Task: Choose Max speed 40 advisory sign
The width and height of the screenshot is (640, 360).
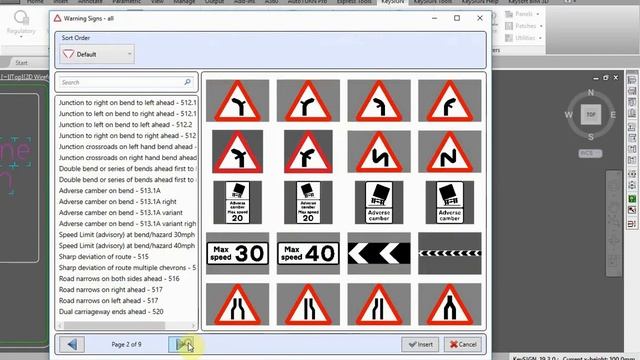Action: coord(308,253)
